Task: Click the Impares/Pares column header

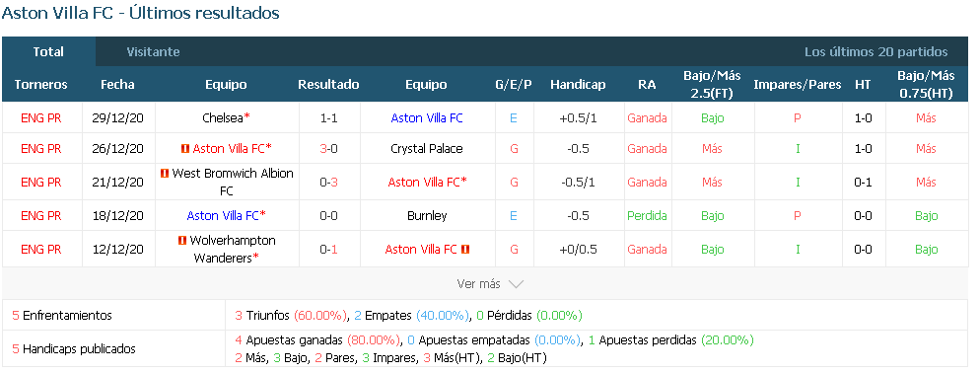Action: [x=798, y=85]
